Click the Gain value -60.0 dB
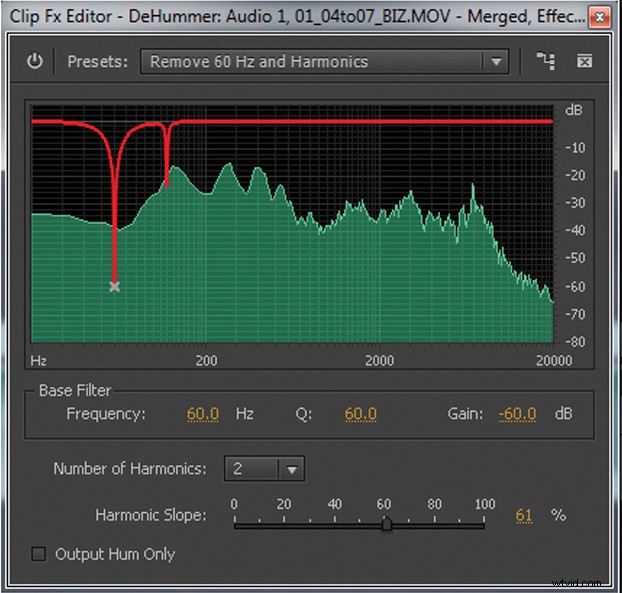This screenshot has height=593, width=622. [x=517, y=414]
